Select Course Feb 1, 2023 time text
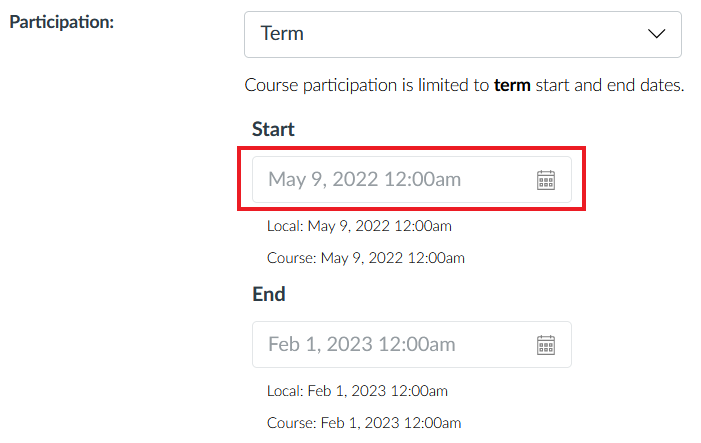 (x=364, y=423)
